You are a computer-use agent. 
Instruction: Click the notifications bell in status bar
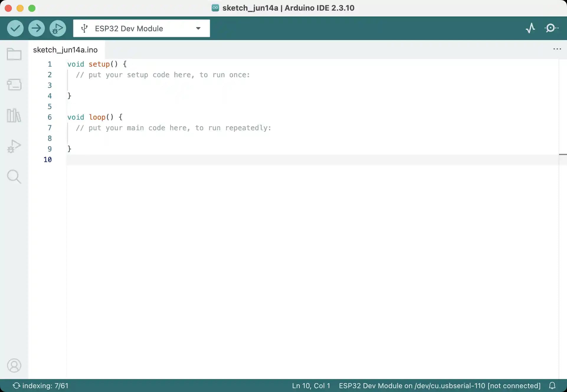pos(552,386)
